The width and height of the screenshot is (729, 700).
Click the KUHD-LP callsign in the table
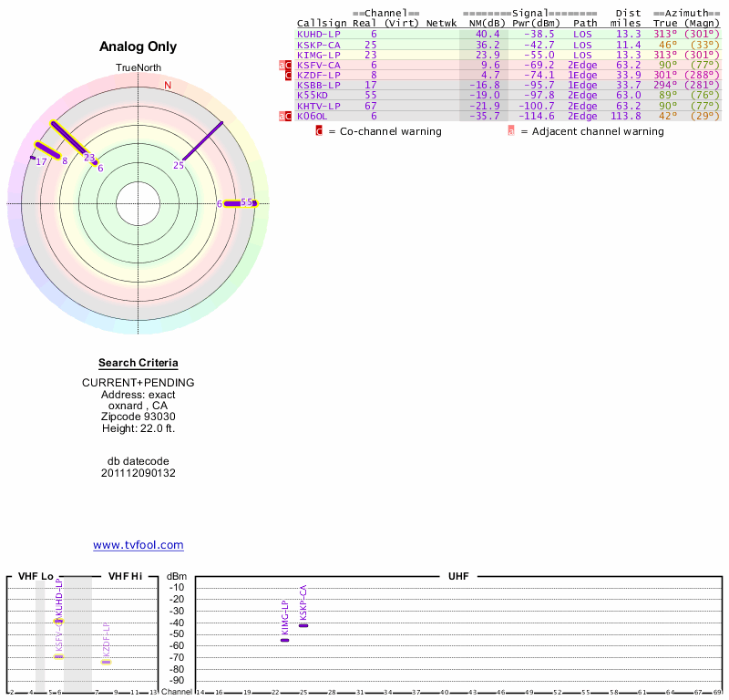318,34
